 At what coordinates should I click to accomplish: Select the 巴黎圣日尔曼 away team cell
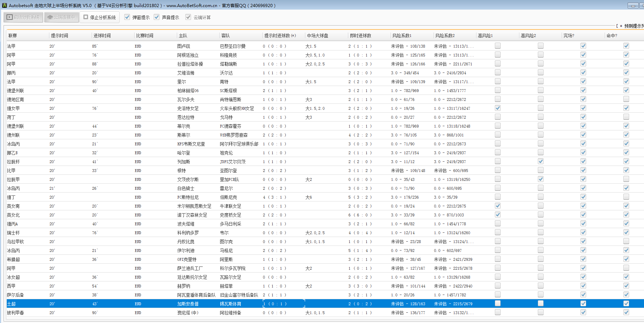pos(233,46)
